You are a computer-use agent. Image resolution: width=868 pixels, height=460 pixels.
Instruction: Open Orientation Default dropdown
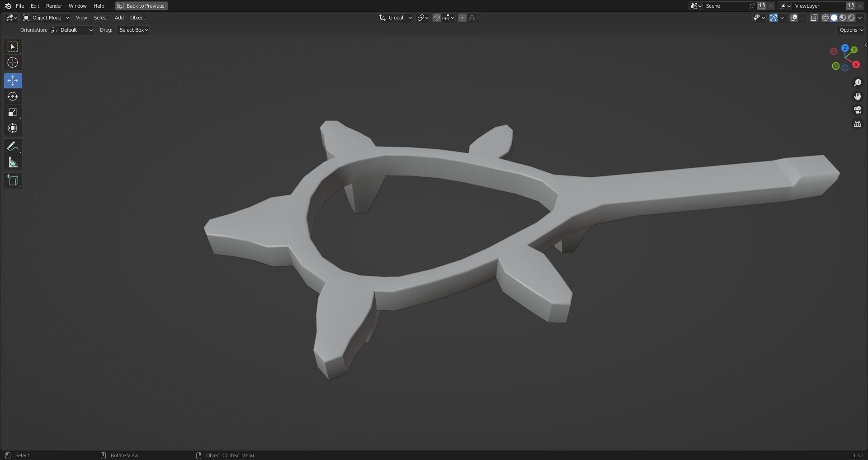(x=72, y=30)
